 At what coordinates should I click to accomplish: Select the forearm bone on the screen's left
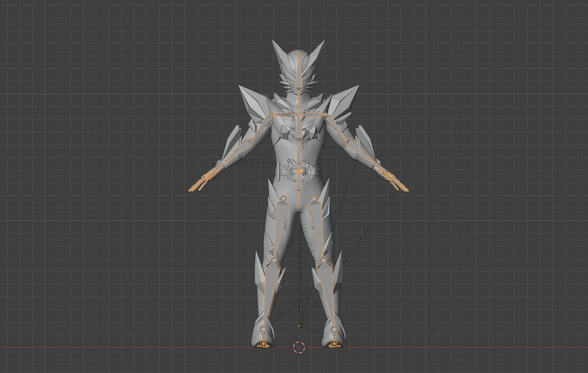pos(236,152)
